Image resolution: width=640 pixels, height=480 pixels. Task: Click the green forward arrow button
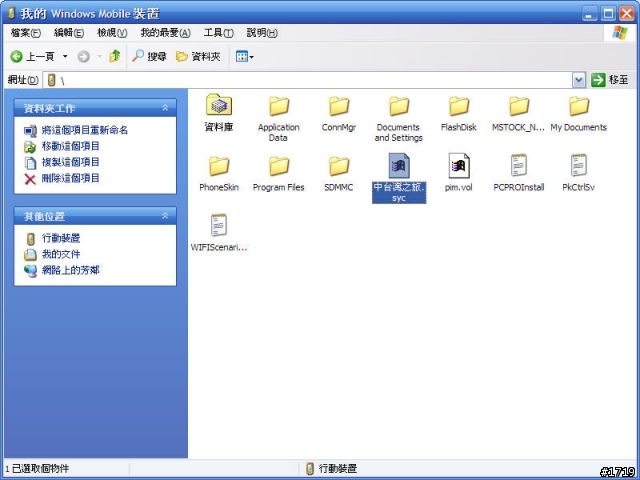click(84, 56)
